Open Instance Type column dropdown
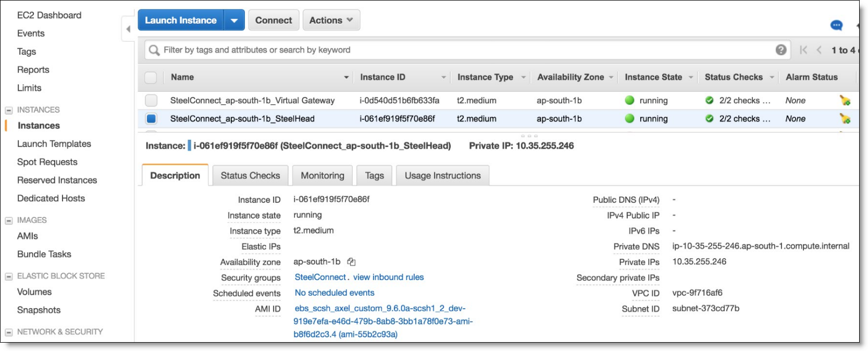Image resolution: width=868 pixels, height=351 pixels. pyautogui.click(x=523, y=77)
